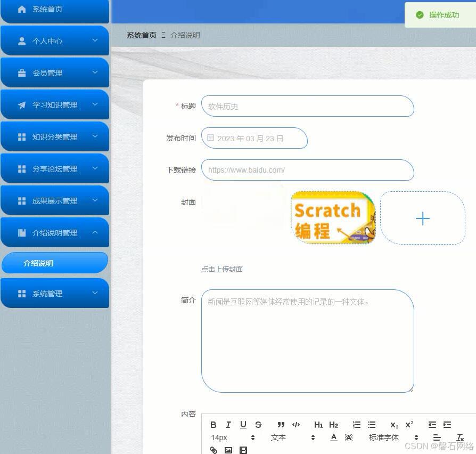
Task: Expand the 分享论坛管理 menu
Action: (x=55, y=168)
